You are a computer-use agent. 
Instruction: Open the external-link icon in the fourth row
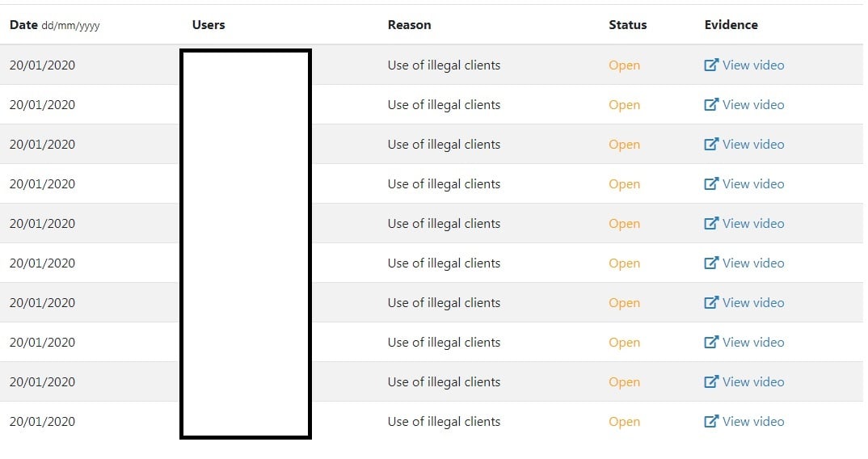tap(710, 183)
